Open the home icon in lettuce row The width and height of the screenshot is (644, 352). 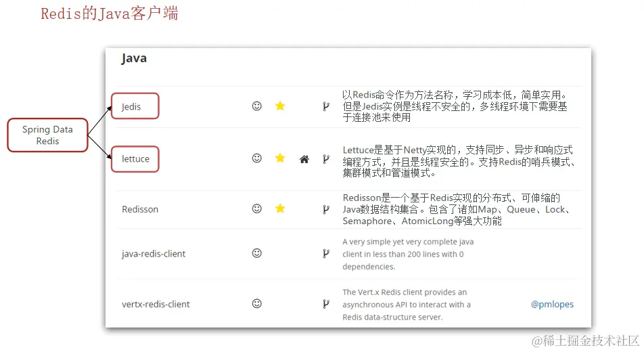pos(304,159)
